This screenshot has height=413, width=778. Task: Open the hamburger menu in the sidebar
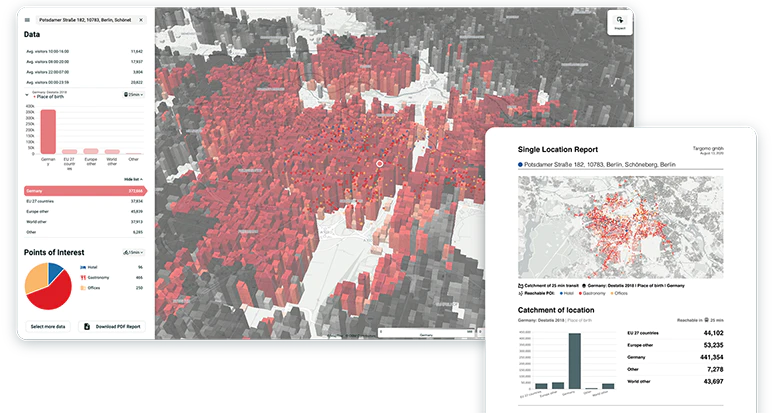(27, 20)
